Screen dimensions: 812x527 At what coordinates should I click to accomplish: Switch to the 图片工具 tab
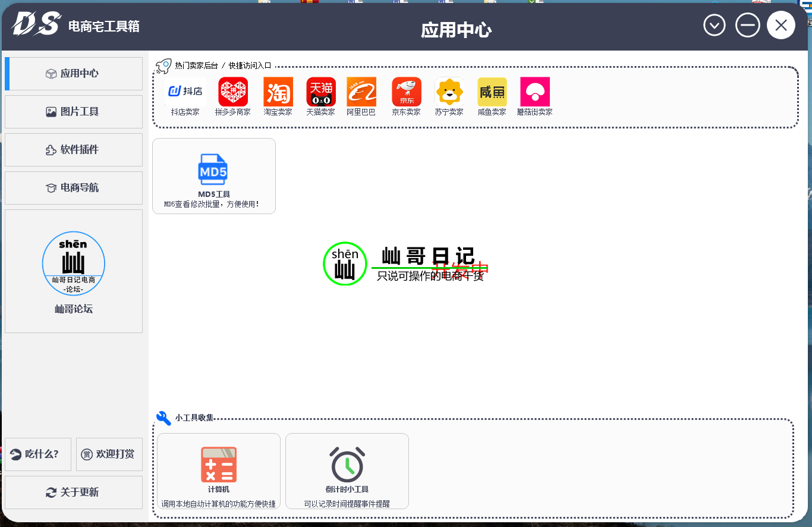(74, 112)
